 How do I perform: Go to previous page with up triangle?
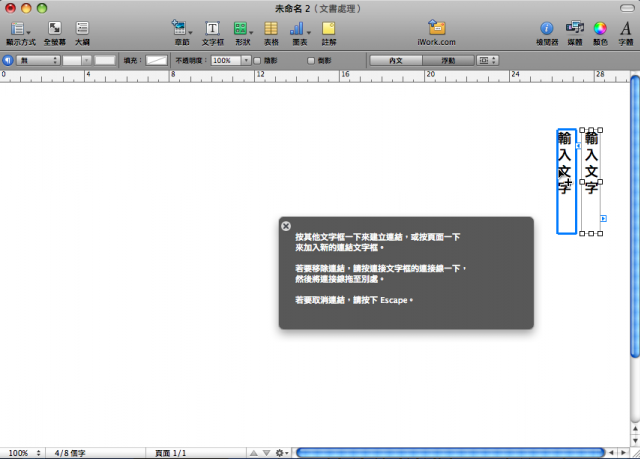point(254,453)
